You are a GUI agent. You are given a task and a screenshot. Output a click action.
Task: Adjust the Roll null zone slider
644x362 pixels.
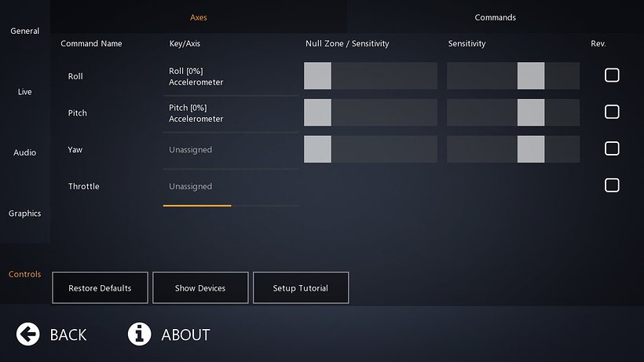coord(371,75)
